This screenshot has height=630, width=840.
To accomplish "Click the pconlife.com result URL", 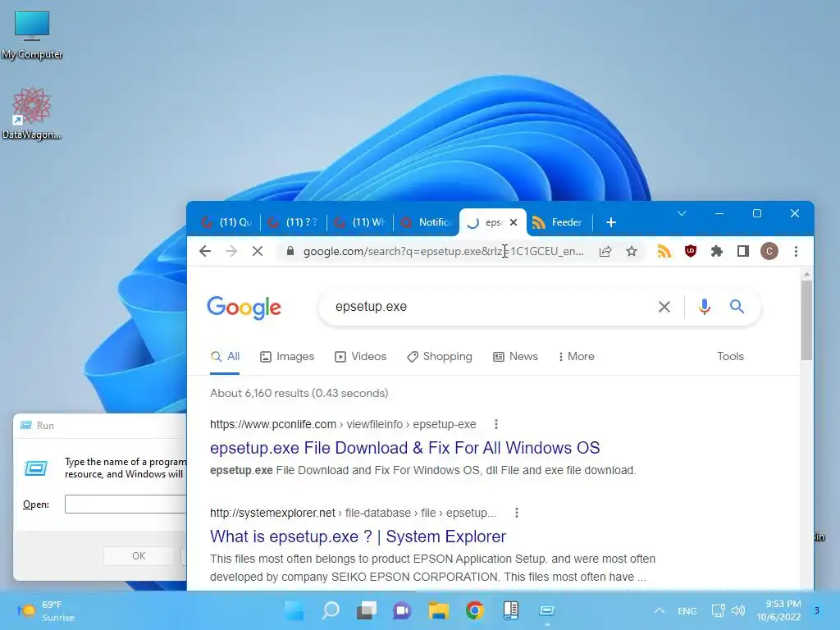I will point(343,424).
